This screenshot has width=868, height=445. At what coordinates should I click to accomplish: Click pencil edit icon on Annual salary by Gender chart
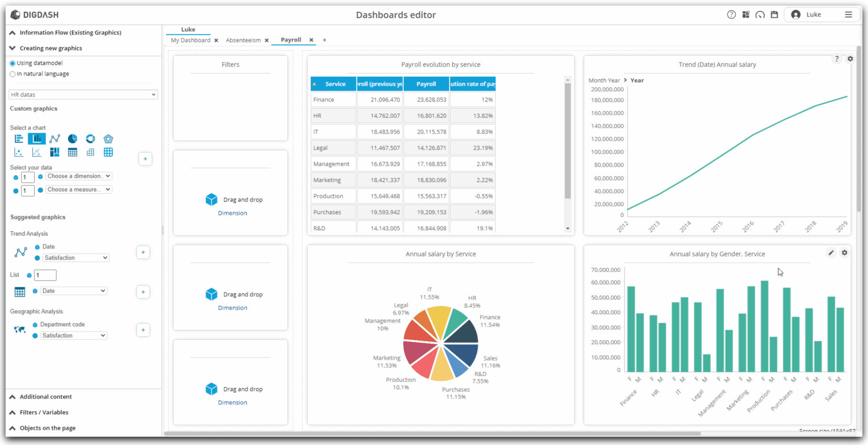point(831,253)
